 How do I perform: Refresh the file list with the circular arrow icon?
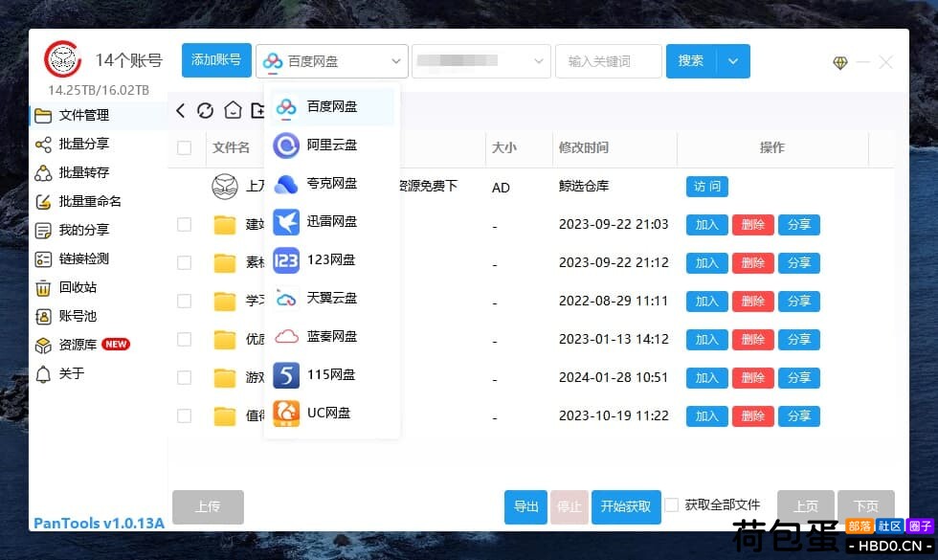coord(205,110)
